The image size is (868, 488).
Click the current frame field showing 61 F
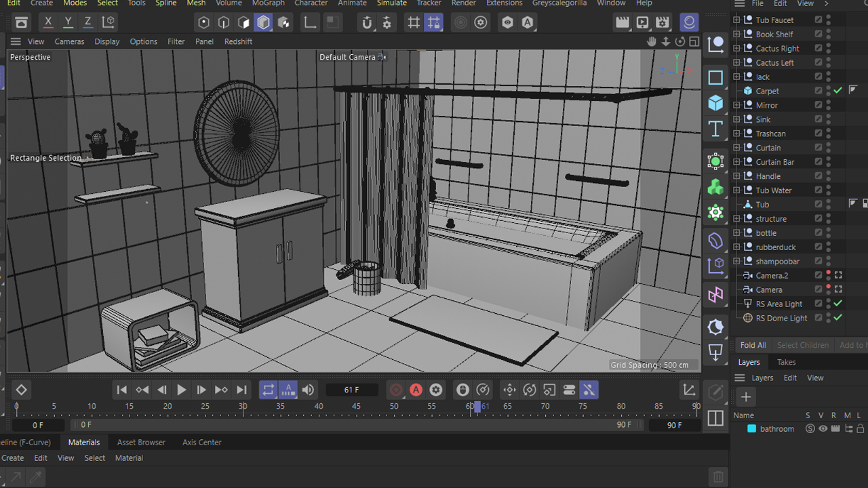(x=351, y=390)
